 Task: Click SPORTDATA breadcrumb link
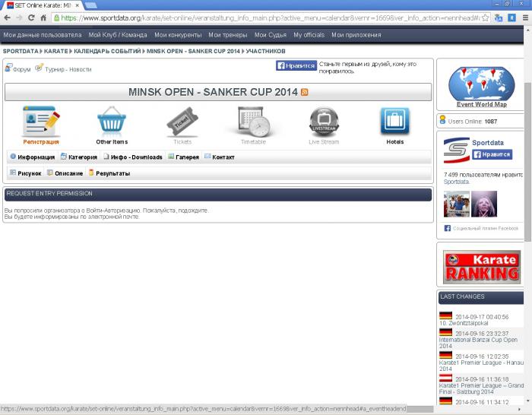(21, 51)
